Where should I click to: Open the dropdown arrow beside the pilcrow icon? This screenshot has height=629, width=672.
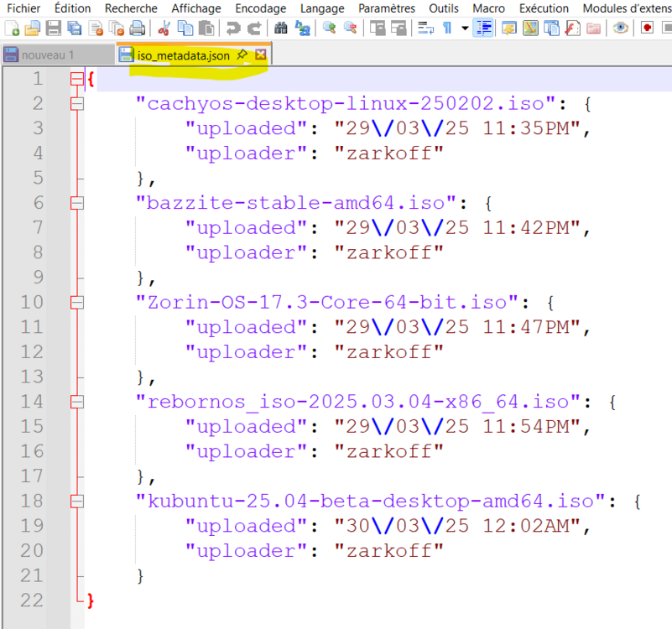465,29
